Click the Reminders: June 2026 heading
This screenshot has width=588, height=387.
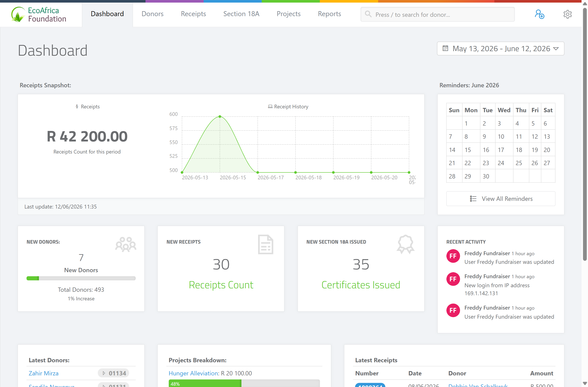tap(469, 85)
